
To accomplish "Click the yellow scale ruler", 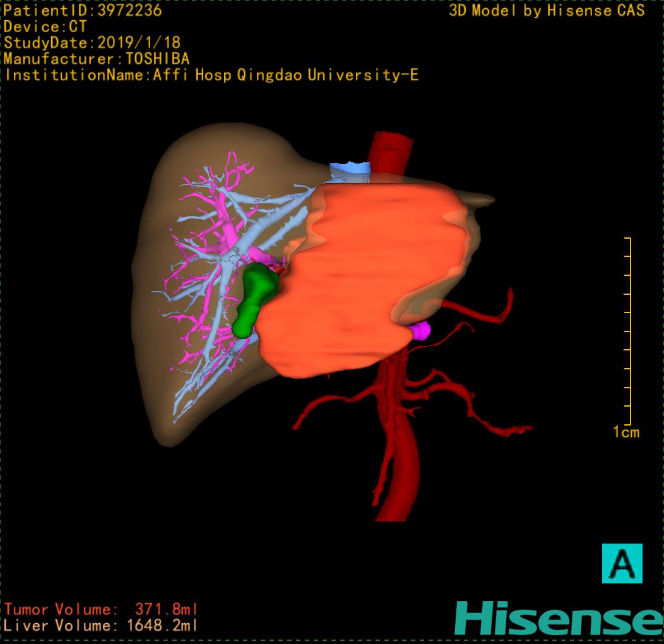I will pos(629,331).
